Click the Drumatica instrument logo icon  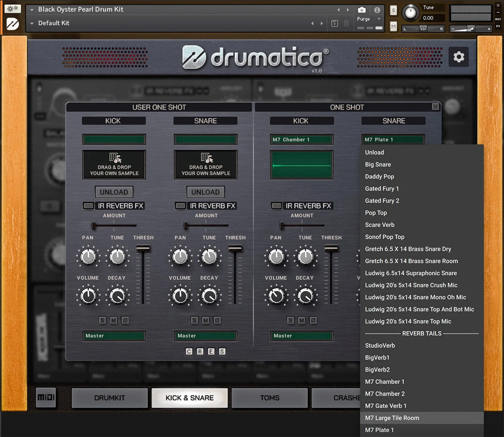(x=12, y=24)
